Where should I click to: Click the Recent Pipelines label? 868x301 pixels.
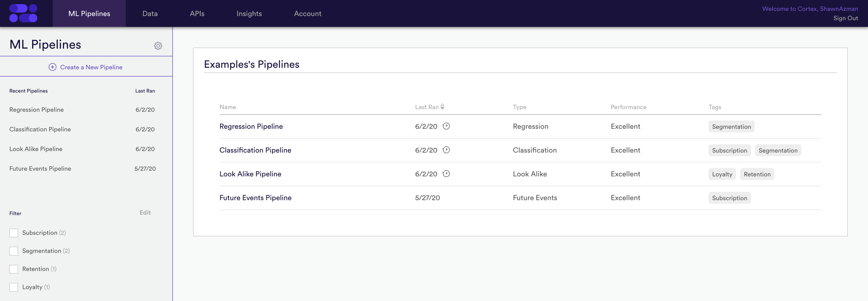(x=29, y=91)
